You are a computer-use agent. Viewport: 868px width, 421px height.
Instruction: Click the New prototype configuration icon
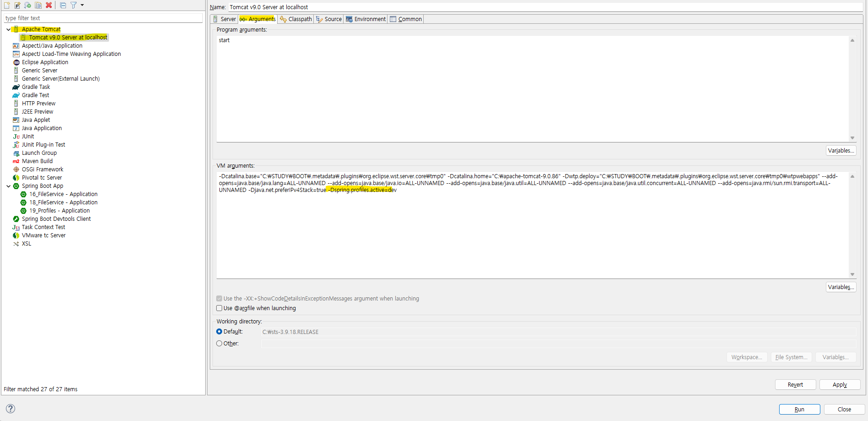click(17, 5)
